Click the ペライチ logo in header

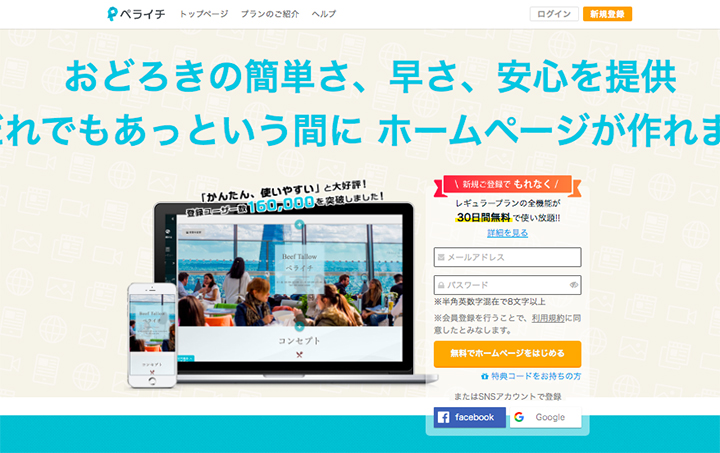(136, 14)
